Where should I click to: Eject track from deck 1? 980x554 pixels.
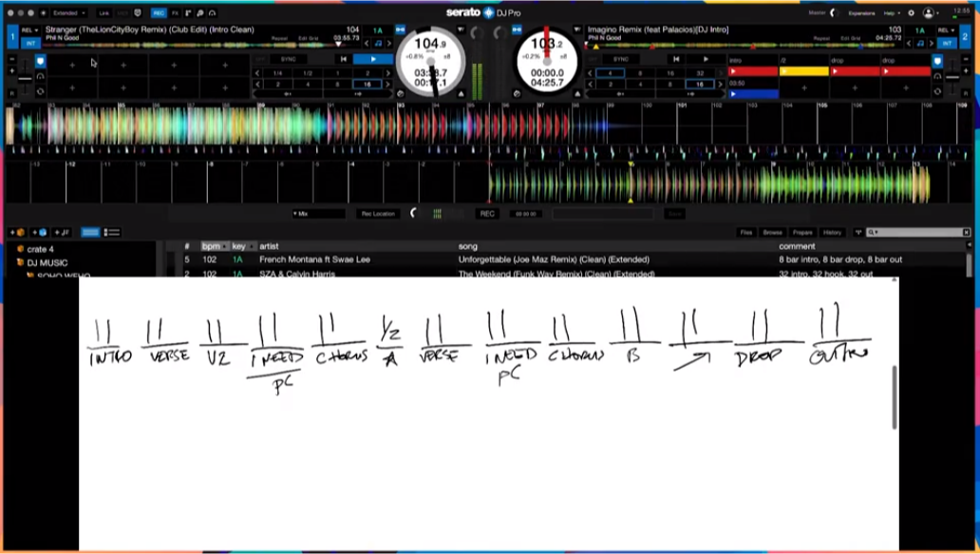pyautogui.click(x=462, y=94)
